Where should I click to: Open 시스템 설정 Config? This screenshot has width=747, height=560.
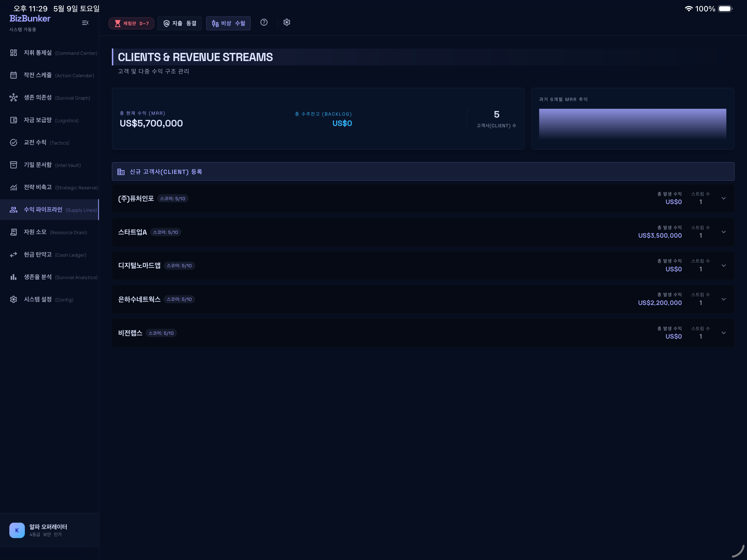click(49, 300)
